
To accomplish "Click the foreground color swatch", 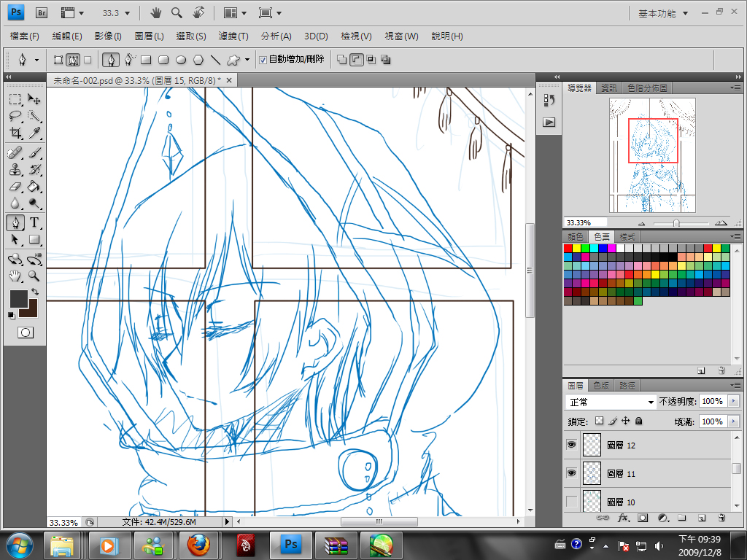I will point(18,298).
